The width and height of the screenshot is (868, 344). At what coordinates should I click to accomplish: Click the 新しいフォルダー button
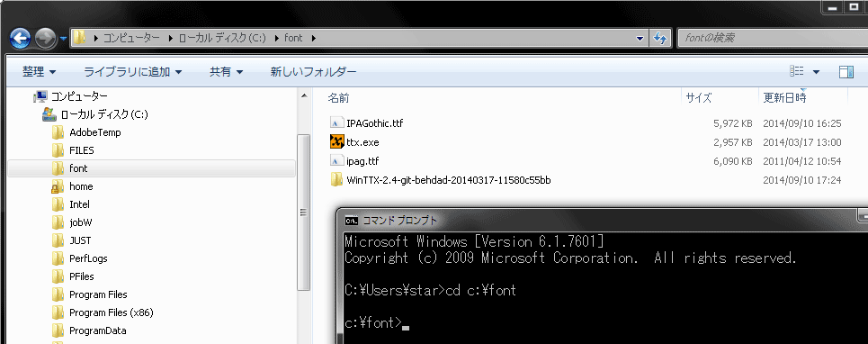[313, 71]
